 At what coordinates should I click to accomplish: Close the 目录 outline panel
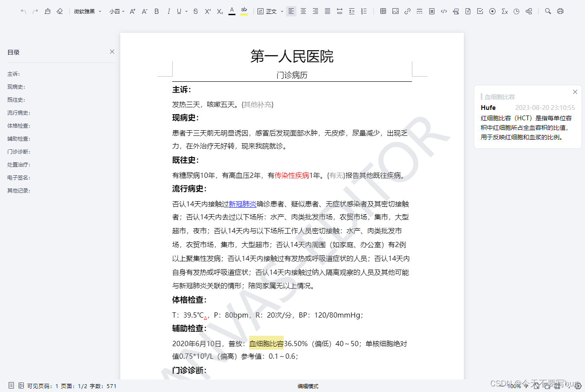[112, 51]
